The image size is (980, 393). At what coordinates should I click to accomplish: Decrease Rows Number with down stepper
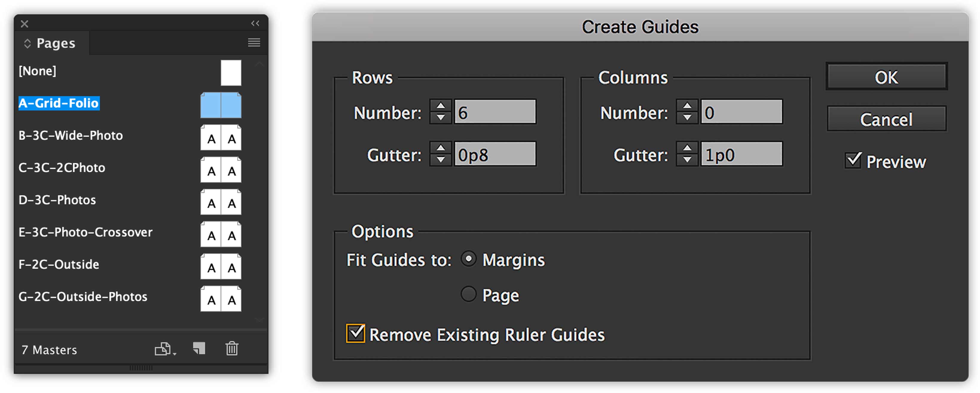click(x=441, y=118)
